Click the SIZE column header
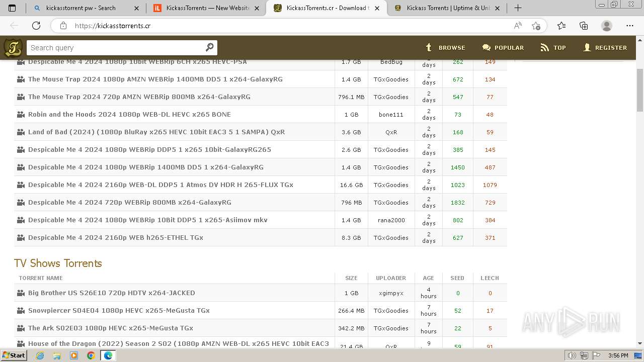 click(x=351, y=278)
